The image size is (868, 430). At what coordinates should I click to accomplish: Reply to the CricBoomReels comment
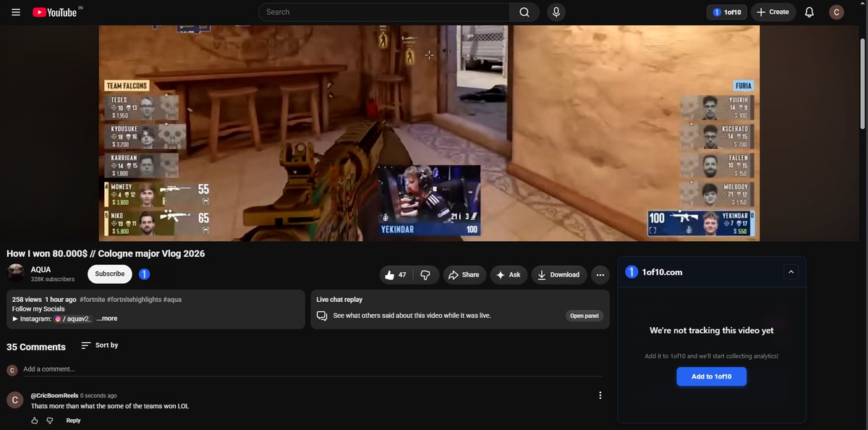(x=73, y=421)
